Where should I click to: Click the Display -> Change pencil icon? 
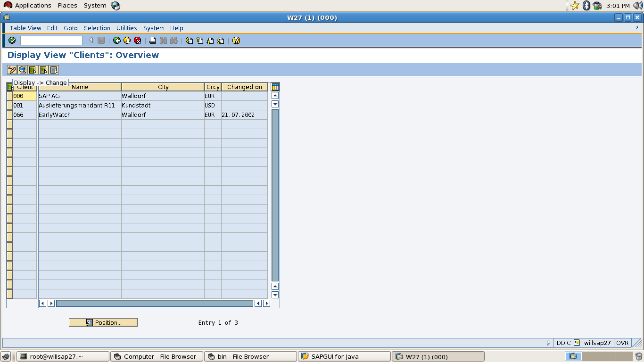[11, 70]
